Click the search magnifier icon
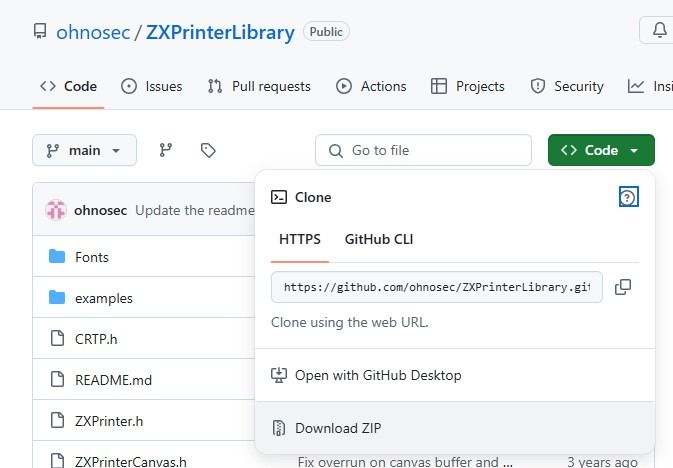Screen dimensions: 673x468 336,151
